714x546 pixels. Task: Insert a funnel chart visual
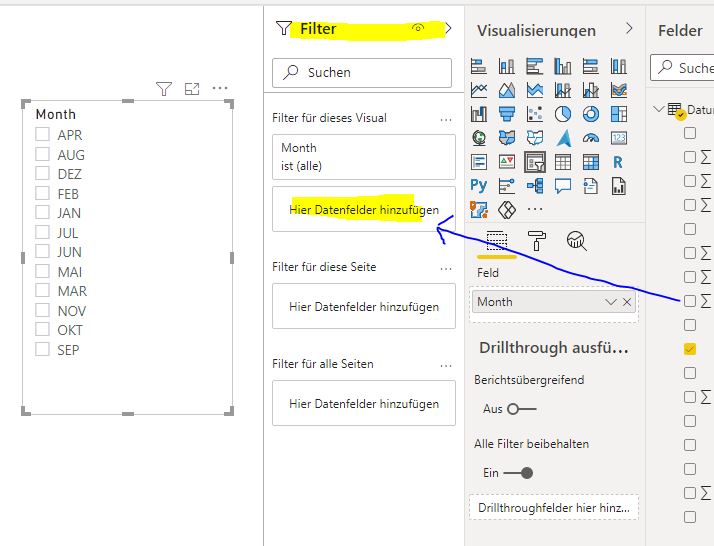(x=507, y=114)
